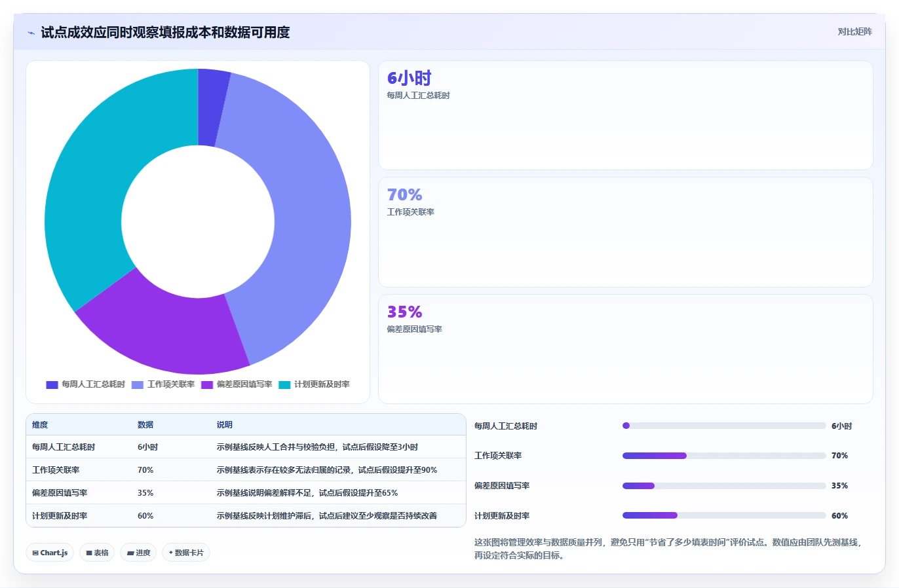
Task: Click 偏差原因填写率 progress row label
Action: [x=502, y=486]
